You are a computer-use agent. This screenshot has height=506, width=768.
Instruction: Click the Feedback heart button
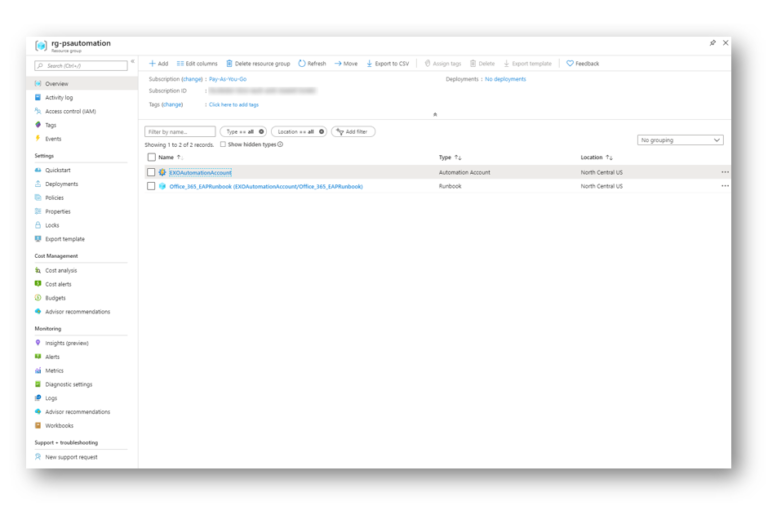[582, 64]
